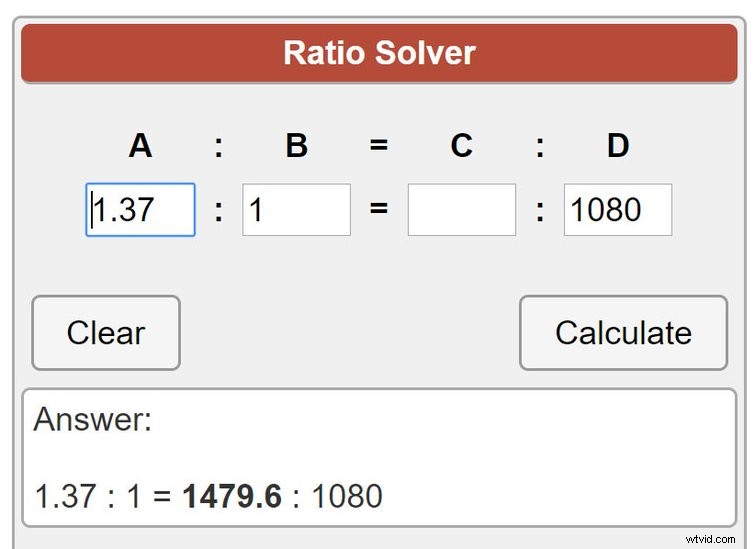Click the column label C
Screen dimensions: 755x549
tap(461, 146)
